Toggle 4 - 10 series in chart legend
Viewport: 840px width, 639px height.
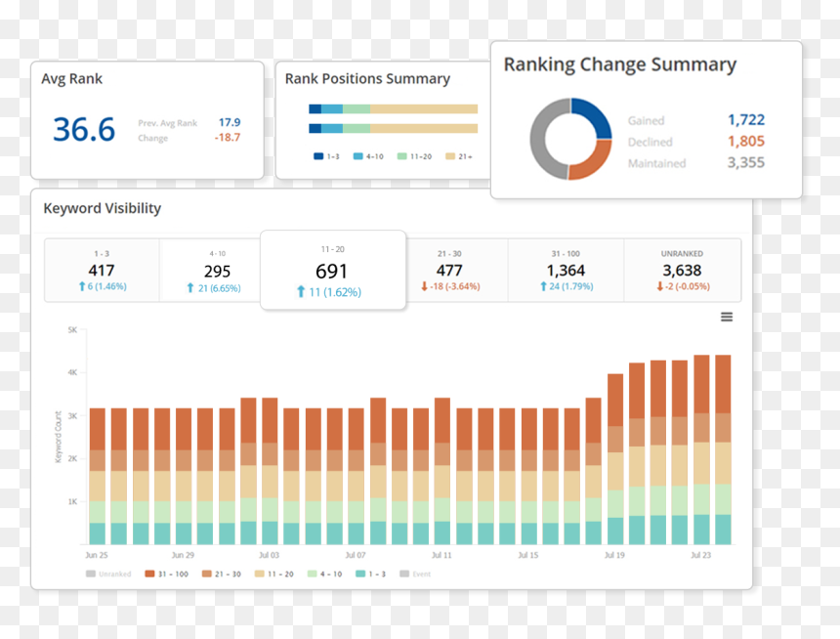pyautogui.click(x=324, y=574)
